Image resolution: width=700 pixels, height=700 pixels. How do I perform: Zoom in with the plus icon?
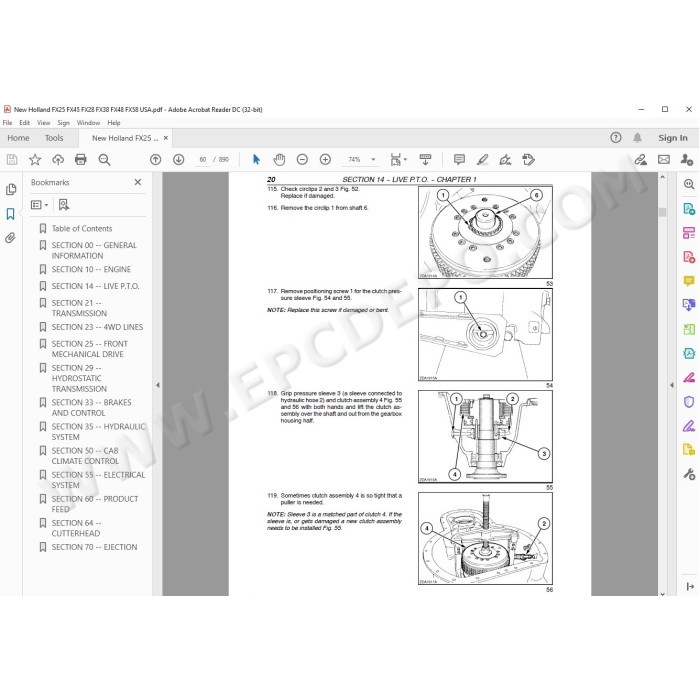click(x=325, y=159)
